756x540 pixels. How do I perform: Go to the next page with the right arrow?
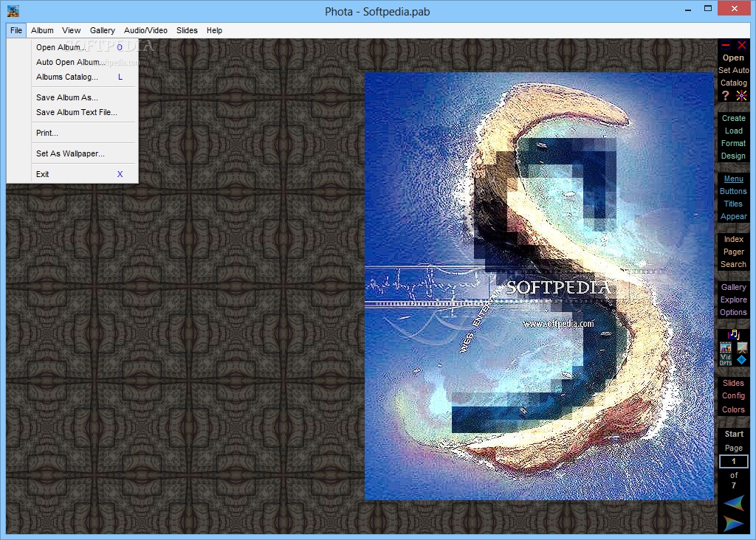coord(733,523)
